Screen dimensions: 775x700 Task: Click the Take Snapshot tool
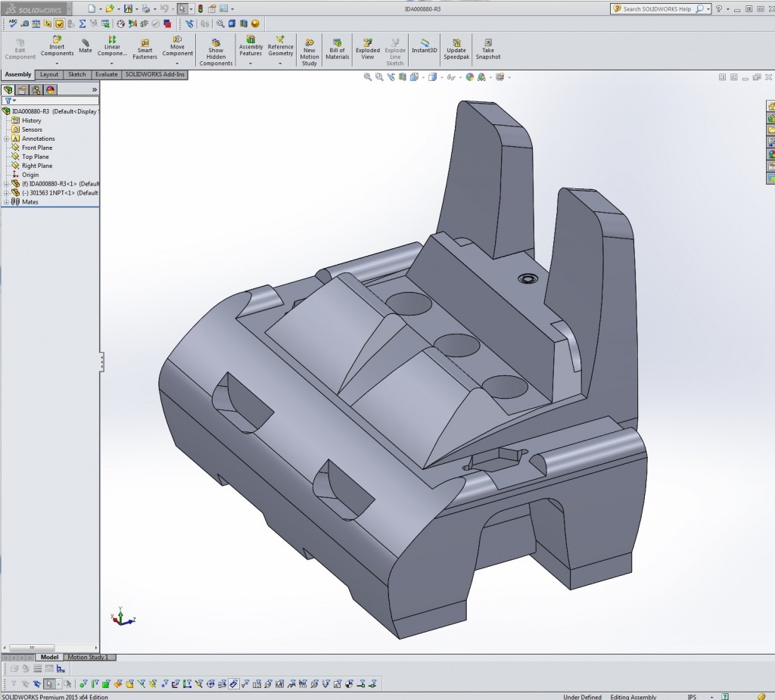pos(488,49)
